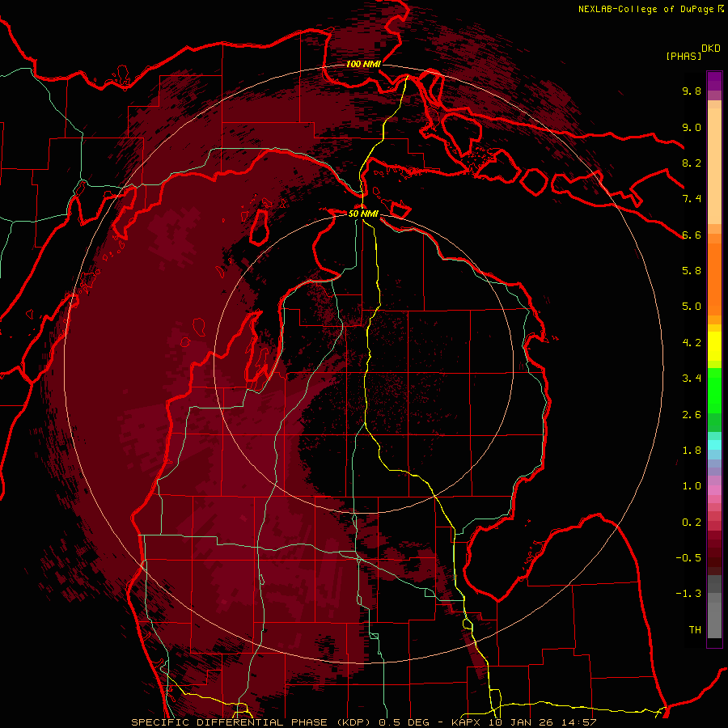Select the 4.2 legend value
Screen dimensions: 728x728
click(692, 343)
